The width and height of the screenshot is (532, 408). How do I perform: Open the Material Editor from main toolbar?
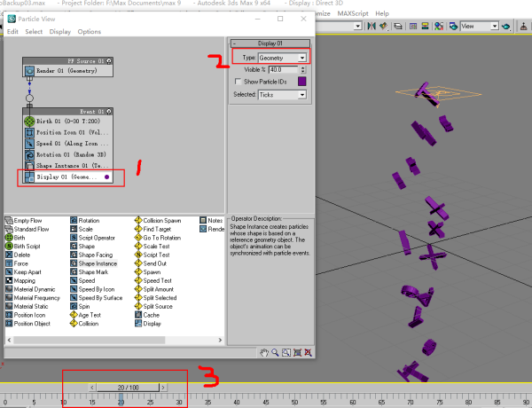pyautogui.click(x=439, y=26)
